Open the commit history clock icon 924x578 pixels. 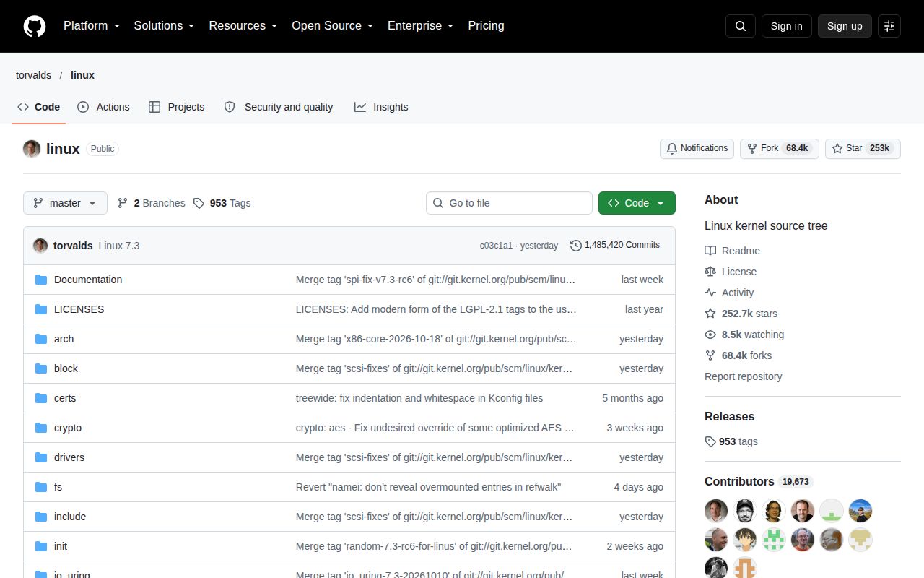coord(575,246)
